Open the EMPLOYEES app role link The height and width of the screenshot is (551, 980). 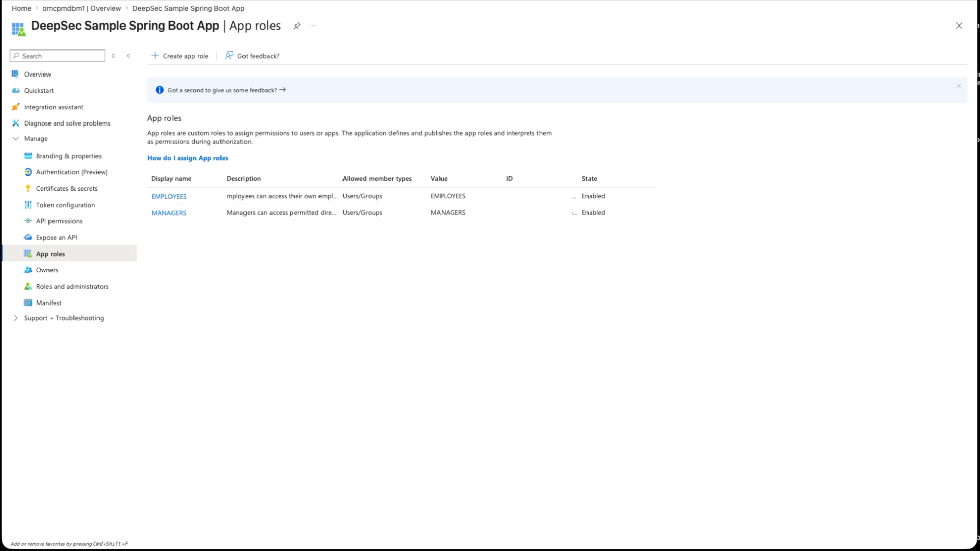click(169, 196)
